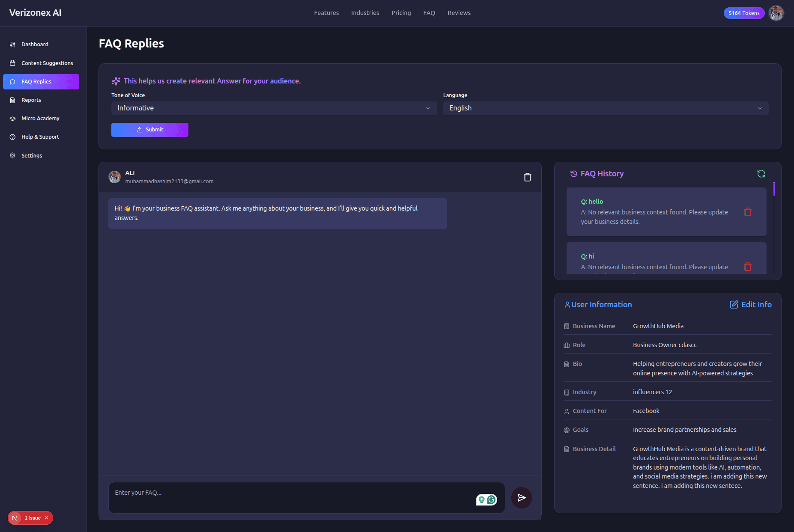
Task: Click the send message arrow icon
Action: [x=521, y=497]
